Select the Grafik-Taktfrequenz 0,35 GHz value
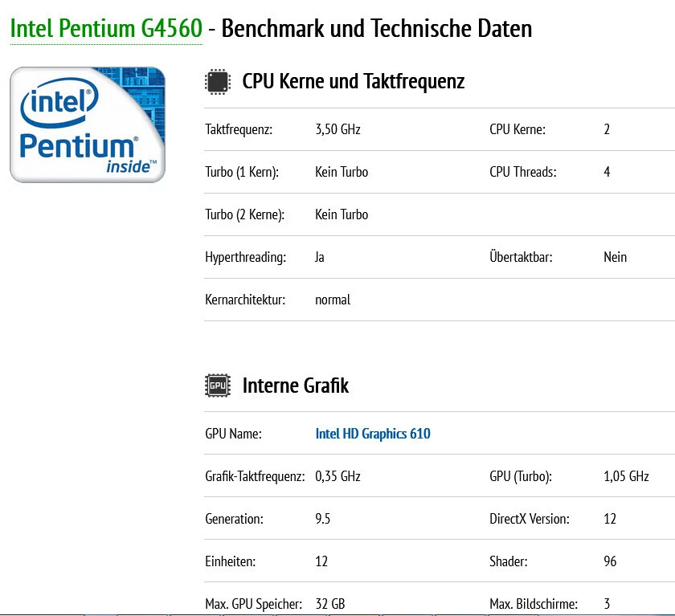 point(337,476)
